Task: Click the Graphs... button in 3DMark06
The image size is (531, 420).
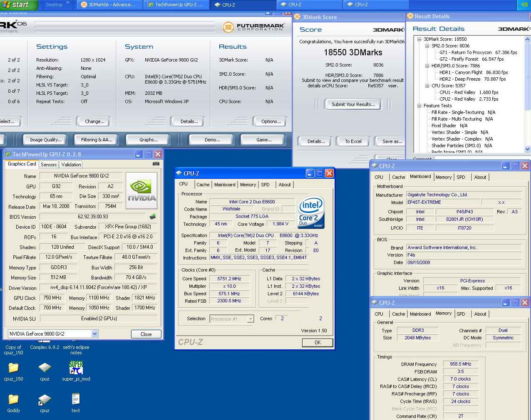Action: pos(148,140)
